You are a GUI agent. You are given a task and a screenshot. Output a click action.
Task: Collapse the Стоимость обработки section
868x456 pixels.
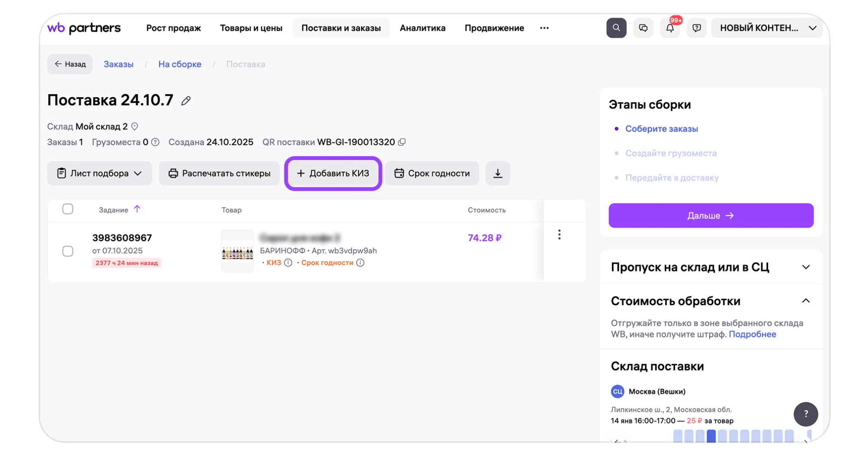click(x=805, y=301)
